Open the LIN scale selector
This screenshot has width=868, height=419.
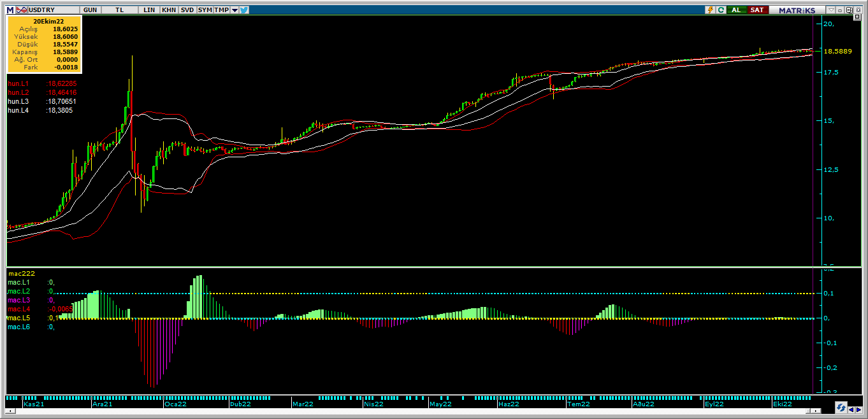(x=149, y=10)
